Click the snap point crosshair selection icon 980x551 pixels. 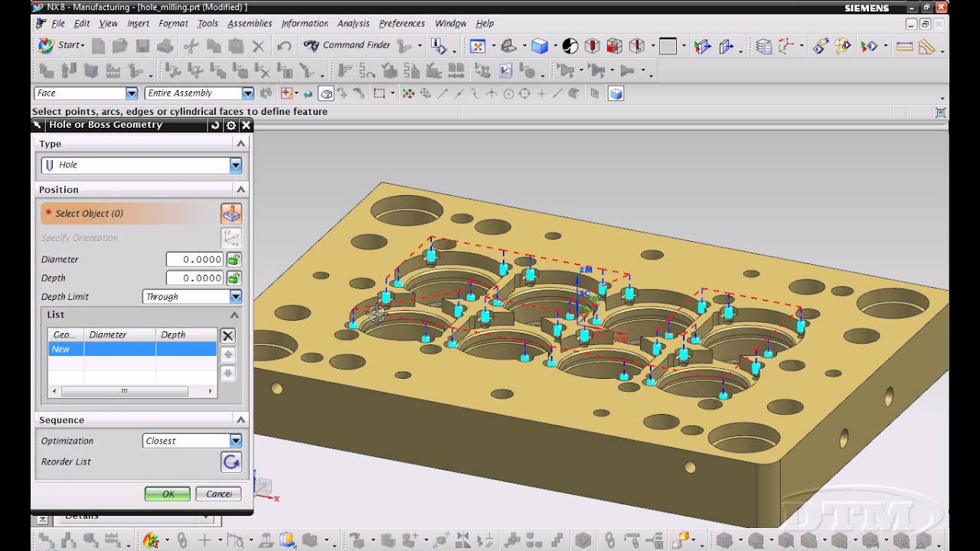click(x=288, y=93)
